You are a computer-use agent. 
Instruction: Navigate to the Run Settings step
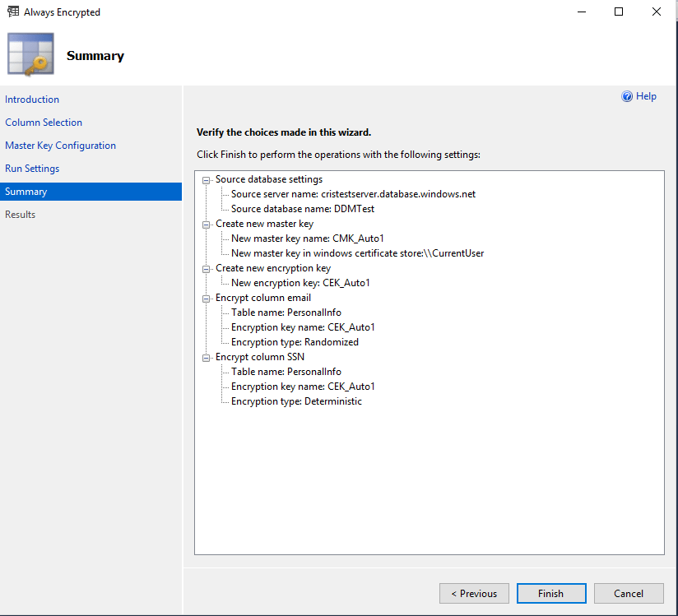(x=32, y=169)
